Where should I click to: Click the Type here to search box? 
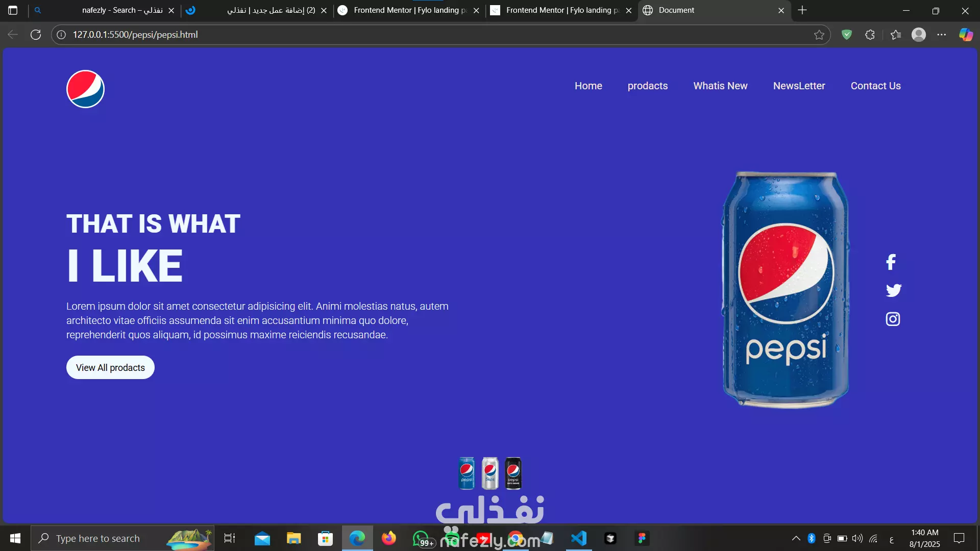pos(122,538)
